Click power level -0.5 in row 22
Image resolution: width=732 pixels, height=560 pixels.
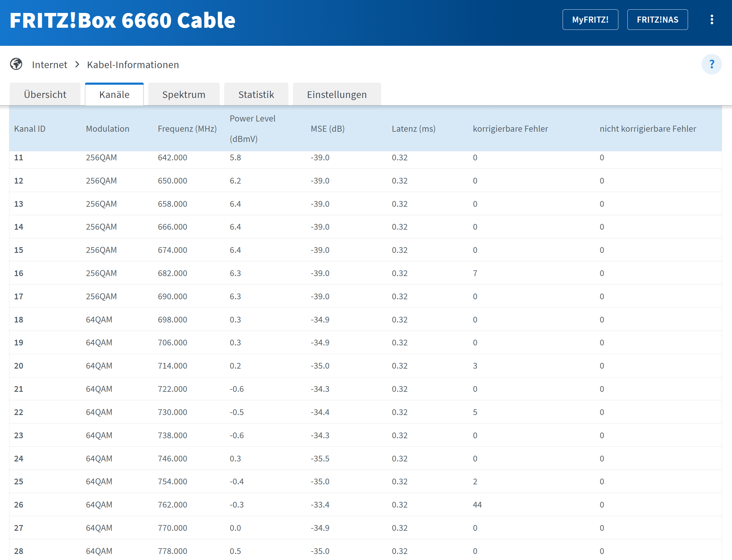[237, 412]
